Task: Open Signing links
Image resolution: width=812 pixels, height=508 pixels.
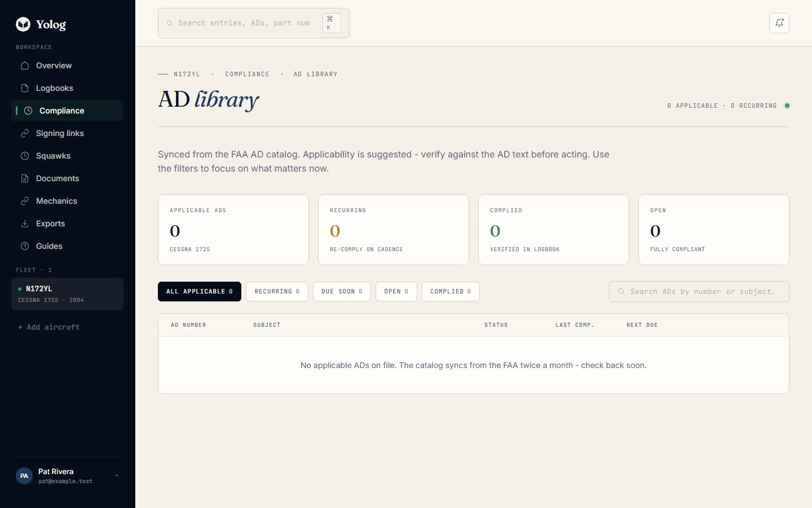Action: point(67,133)
